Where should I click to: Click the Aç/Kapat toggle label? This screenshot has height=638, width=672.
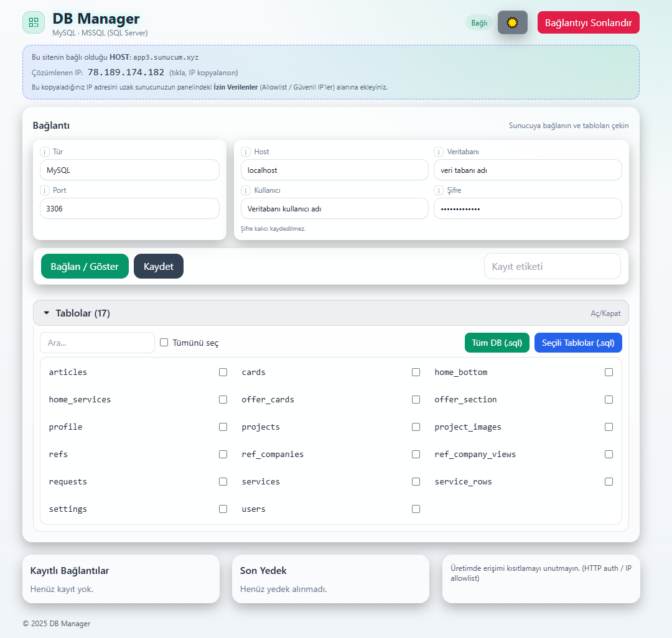coord(605,313)
